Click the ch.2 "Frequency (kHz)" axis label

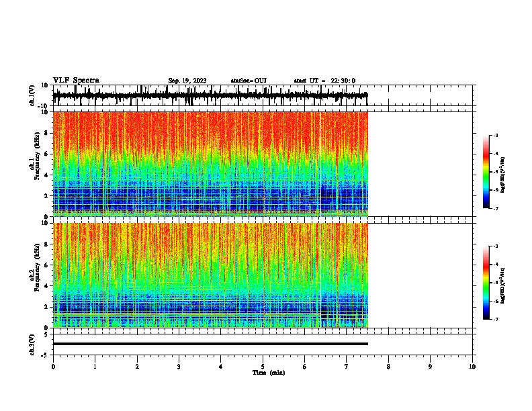(x=38, y=267)
